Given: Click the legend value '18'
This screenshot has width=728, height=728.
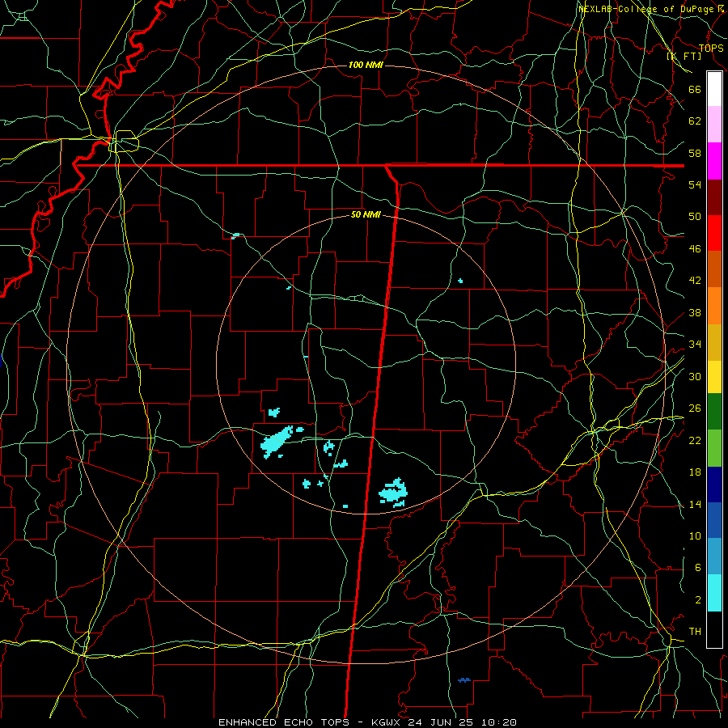Looking at the screenshot, I should point(695,472).
